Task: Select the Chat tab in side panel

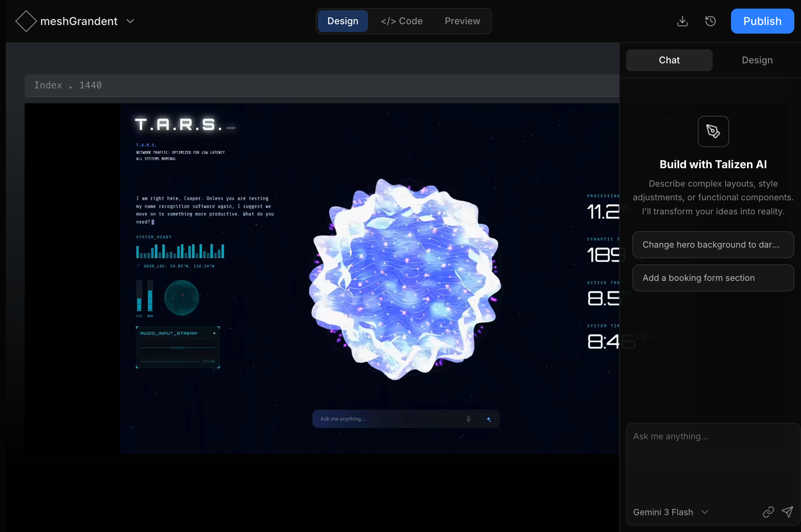Action: point(669,60)
